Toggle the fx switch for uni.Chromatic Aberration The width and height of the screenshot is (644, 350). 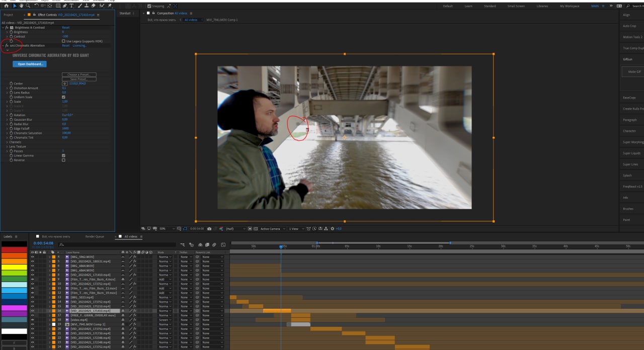[7, 45]
